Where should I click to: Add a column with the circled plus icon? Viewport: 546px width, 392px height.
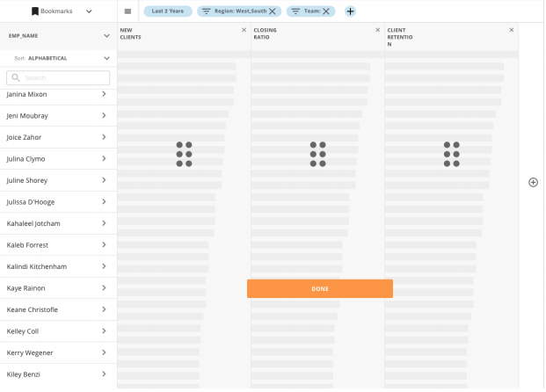533,182
